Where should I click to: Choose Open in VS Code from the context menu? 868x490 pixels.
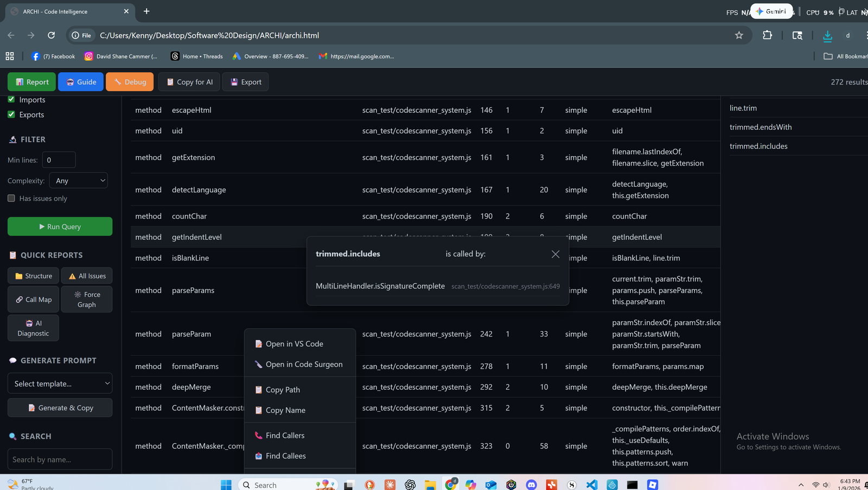tap(293, 343)
